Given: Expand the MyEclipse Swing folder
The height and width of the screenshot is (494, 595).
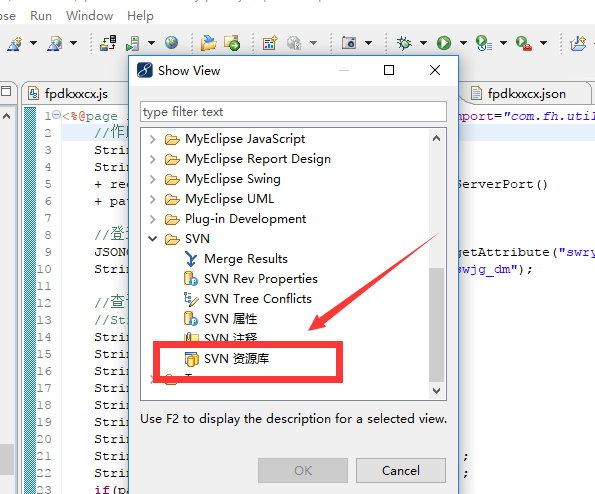Looking at the screenshot, I should 153,179.
